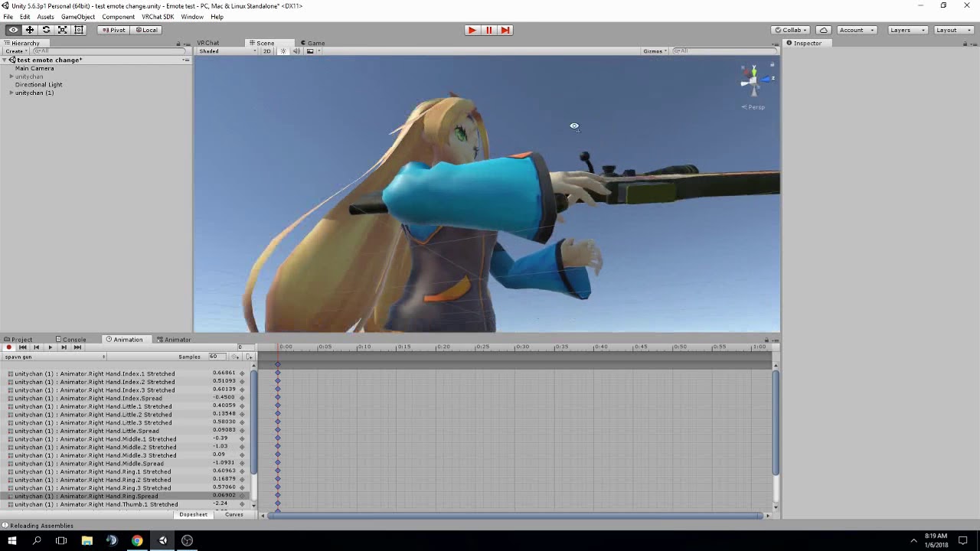Expand the greyed unitychan object
This screenshot has width=980, height=551.
pos(11,77)
